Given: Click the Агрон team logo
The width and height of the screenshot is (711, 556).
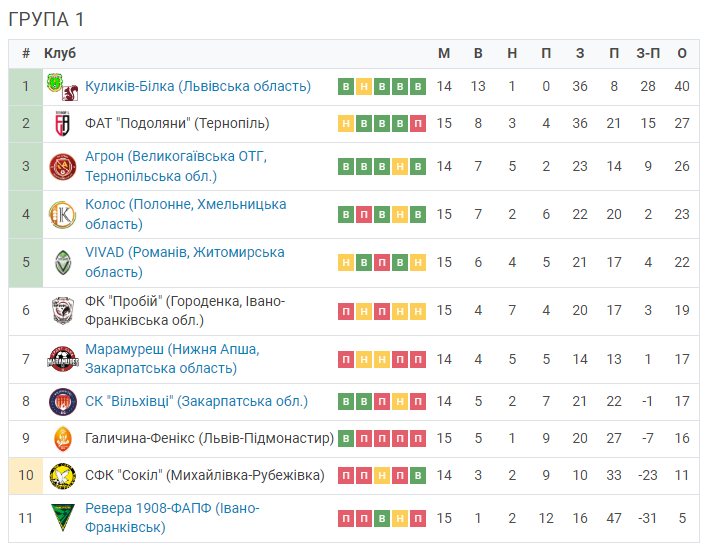Looking at the screenshot, I should tap(63, 166).
